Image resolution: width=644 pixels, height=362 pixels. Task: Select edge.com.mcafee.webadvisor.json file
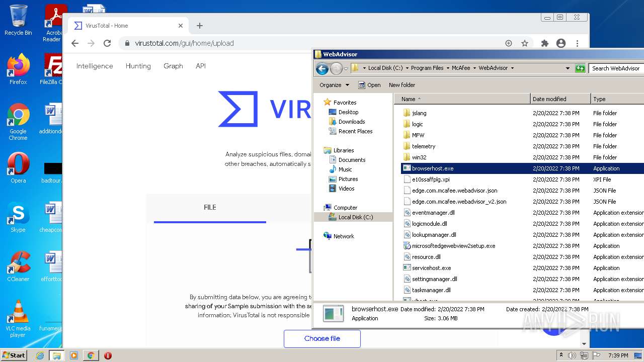[455, 191]
